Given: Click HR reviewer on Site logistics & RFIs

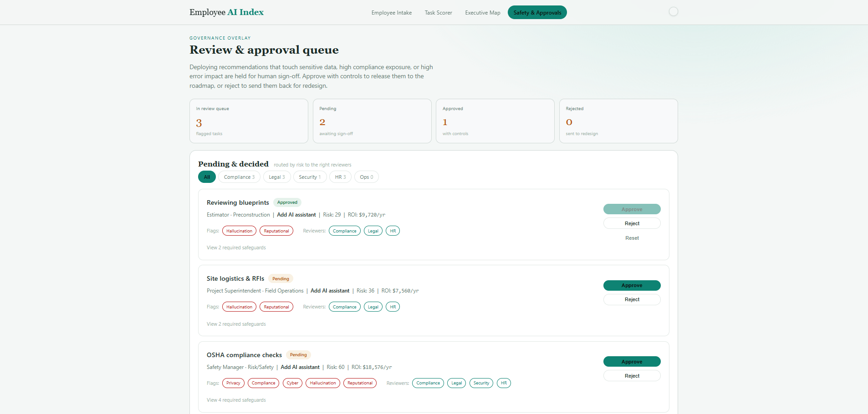Looking at the screenshot, I should pyautogui.click(x=393, y=307).
